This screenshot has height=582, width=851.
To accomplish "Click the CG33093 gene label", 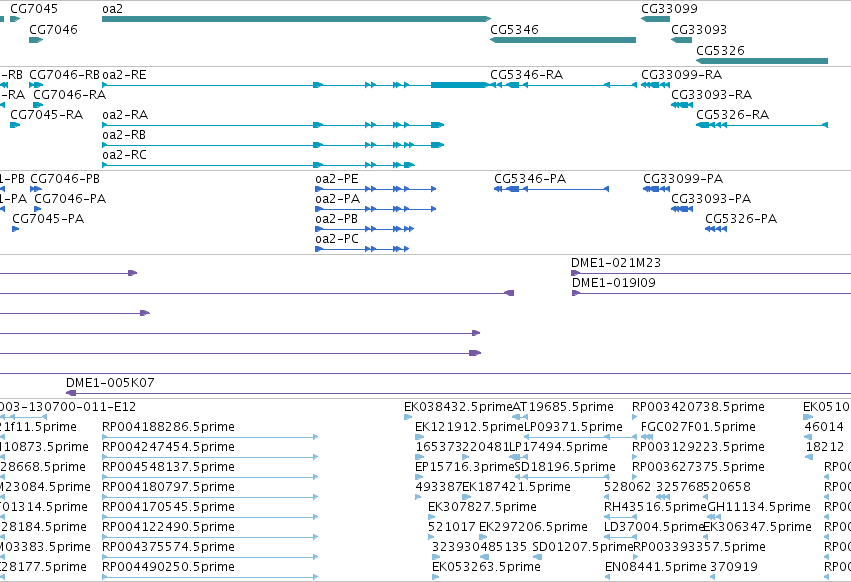I will [x=698, y=30].
